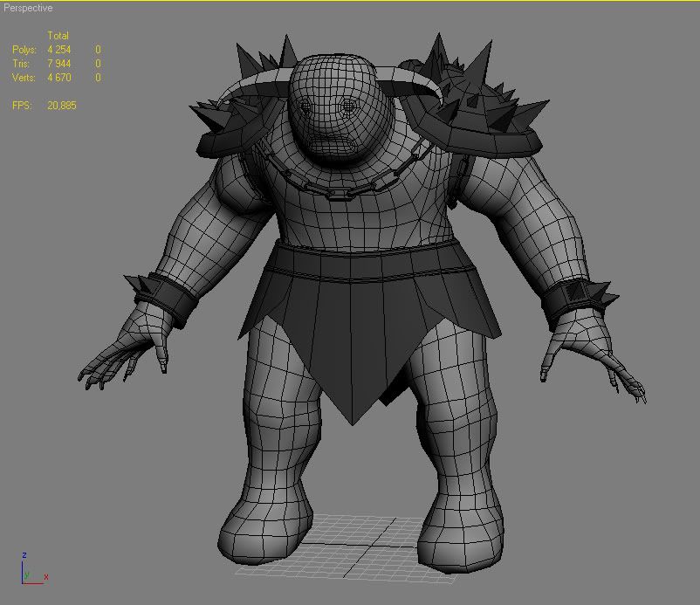Click the FPS readout value

pos(60,106)
